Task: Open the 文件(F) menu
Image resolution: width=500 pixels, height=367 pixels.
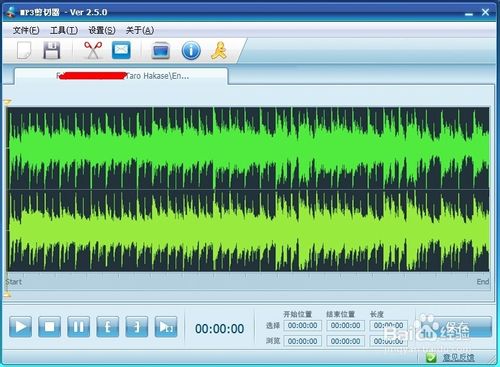Action: (26, 30)
